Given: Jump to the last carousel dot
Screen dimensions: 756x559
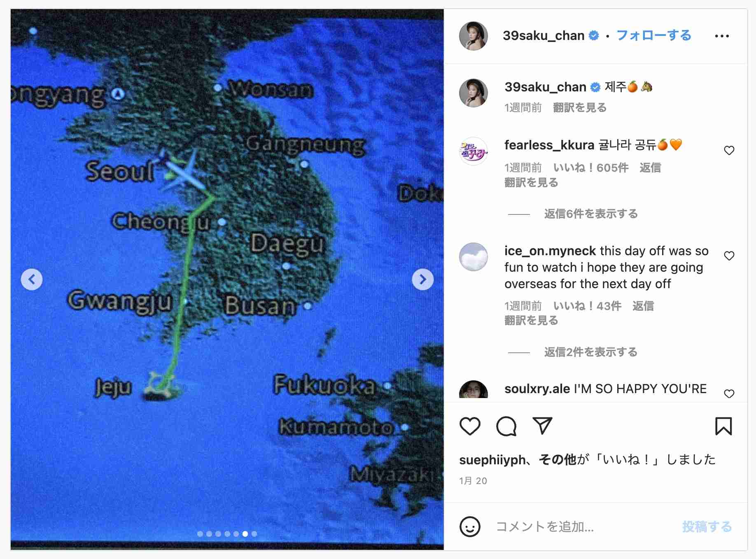Looking at the screenshot, I should 254,534.
